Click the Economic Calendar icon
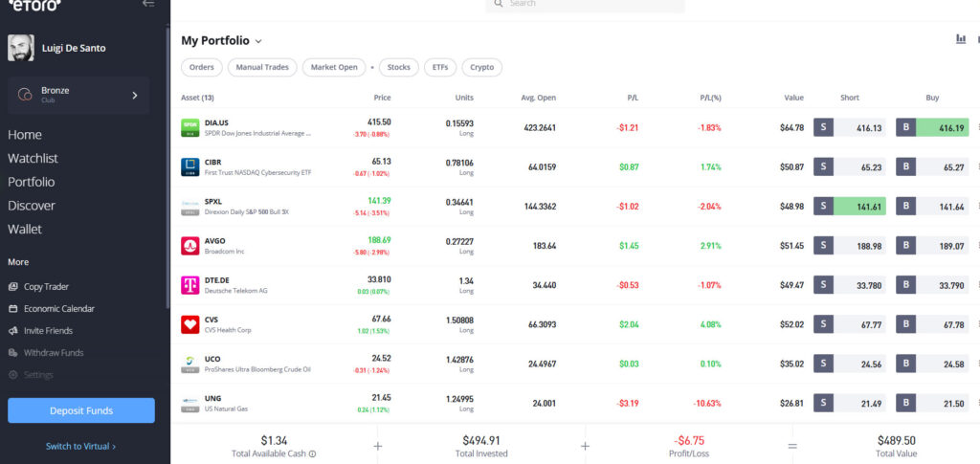The image size is (980, 464). (x=13, y=309)
